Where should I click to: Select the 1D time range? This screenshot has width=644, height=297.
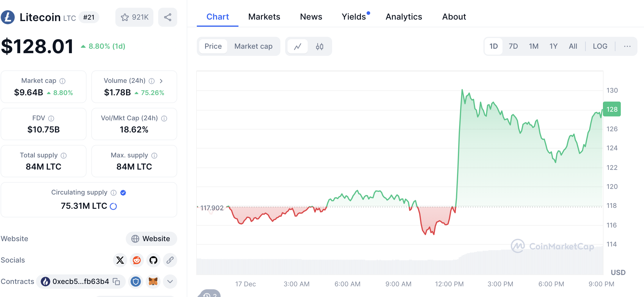click(494, 46)
